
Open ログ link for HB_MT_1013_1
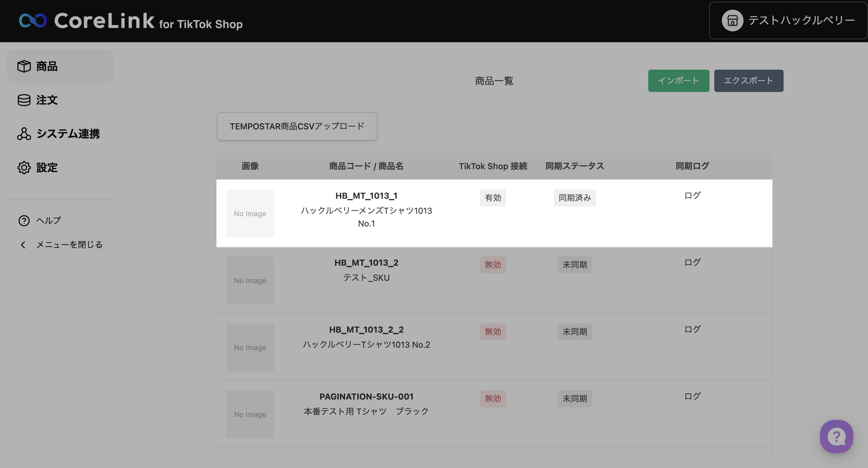692,195
